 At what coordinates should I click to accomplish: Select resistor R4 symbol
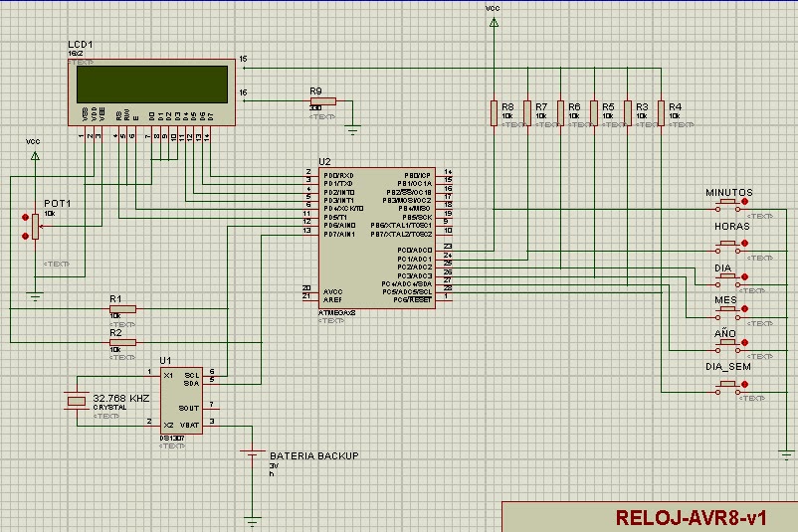[x=661, y=113]
